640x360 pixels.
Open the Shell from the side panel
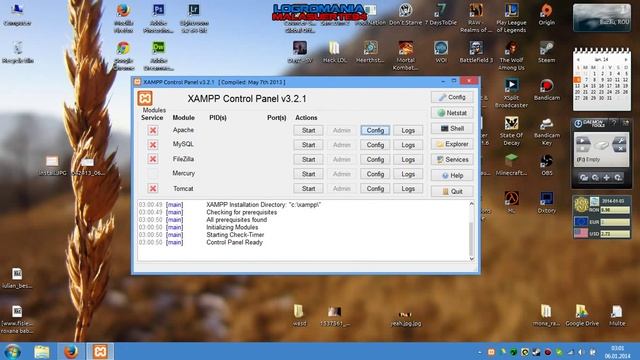point(452,129)
